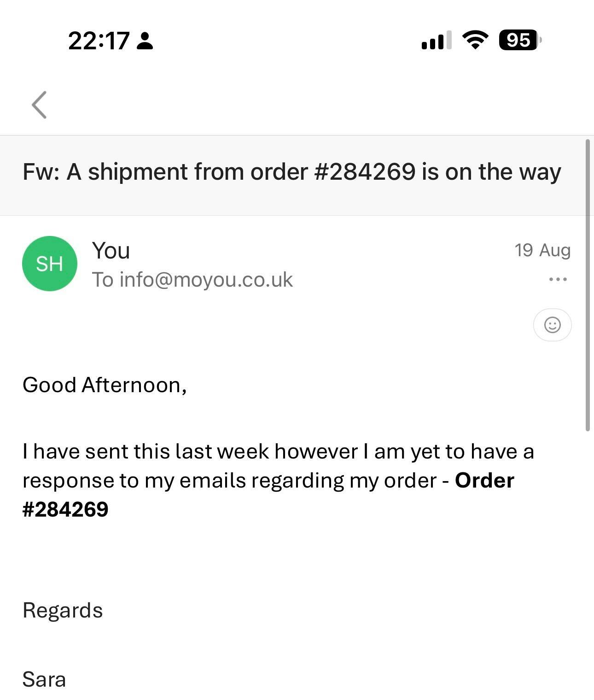Viewport: 594px width, 700px height.
Task: Tap the Sara signature name
Action: [44, 679]
